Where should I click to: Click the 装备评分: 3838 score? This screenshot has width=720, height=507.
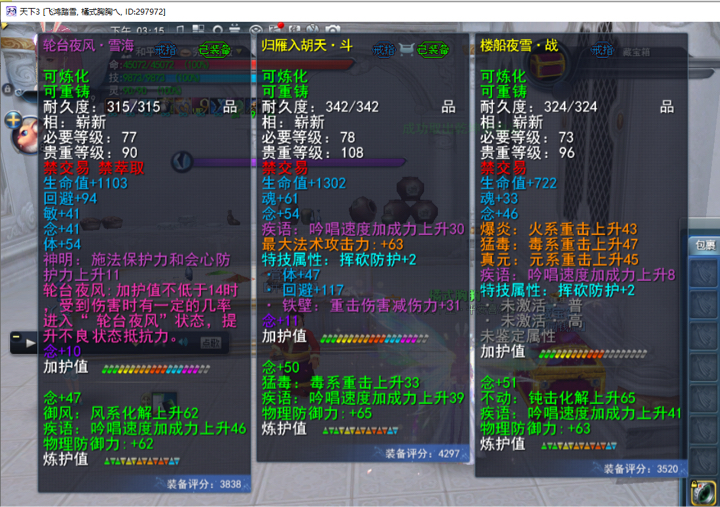(x=204, y=484)
